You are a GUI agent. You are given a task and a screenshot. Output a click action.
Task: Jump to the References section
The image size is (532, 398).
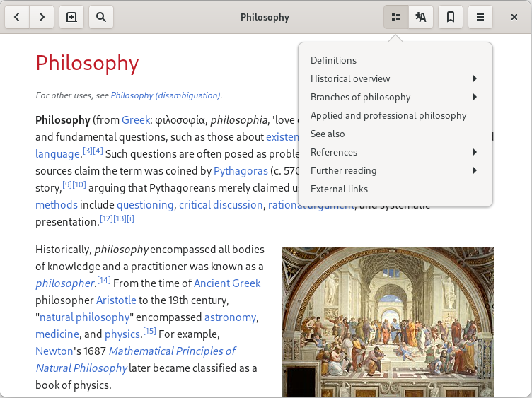coord(334,152)
